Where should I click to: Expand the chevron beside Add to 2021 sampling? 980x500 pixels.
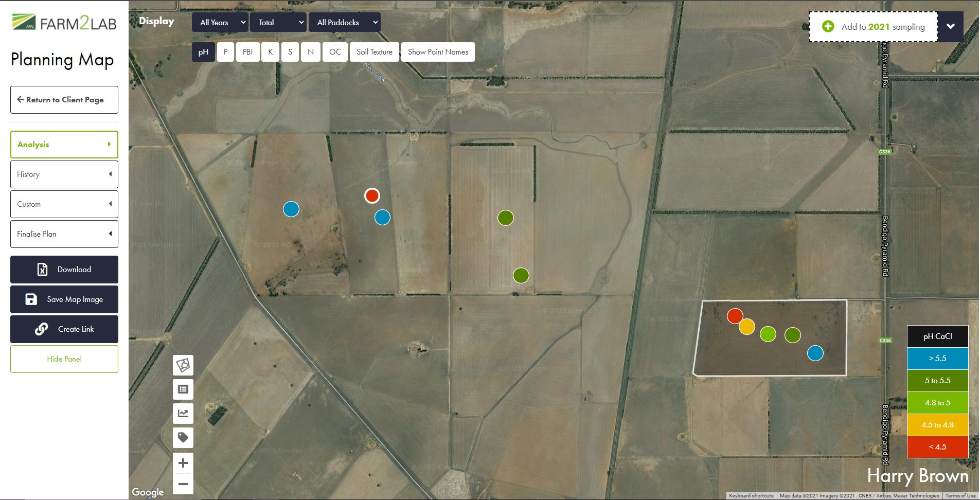[x=950, y=27]
